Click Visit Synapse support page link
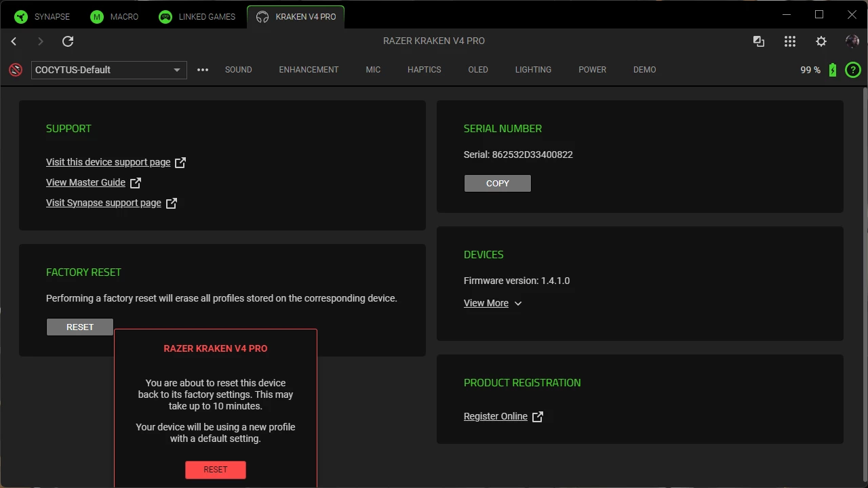Screen dimensions: 868x488 (x=104, y=203)
